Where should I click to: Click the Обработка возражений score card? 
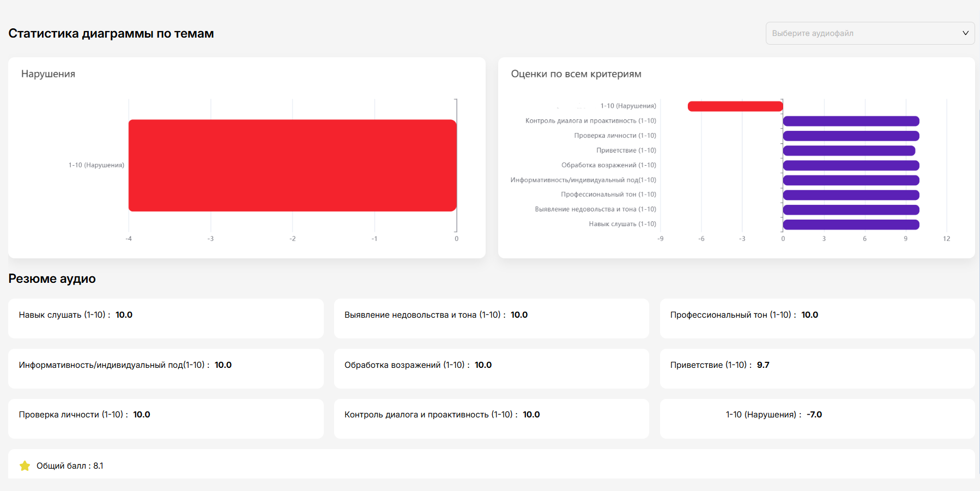point(491,368)
